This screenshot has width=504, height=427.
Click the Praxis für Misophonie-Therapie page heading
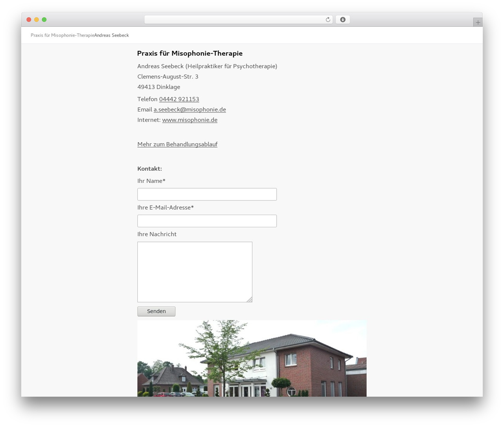190,53
